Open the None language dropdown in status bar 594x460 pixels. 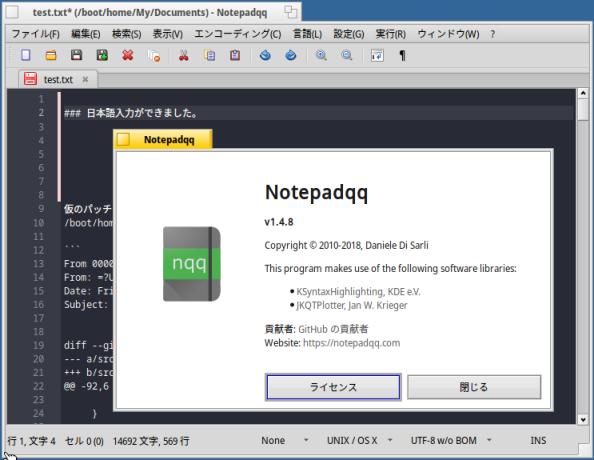[x=285, y=440]
